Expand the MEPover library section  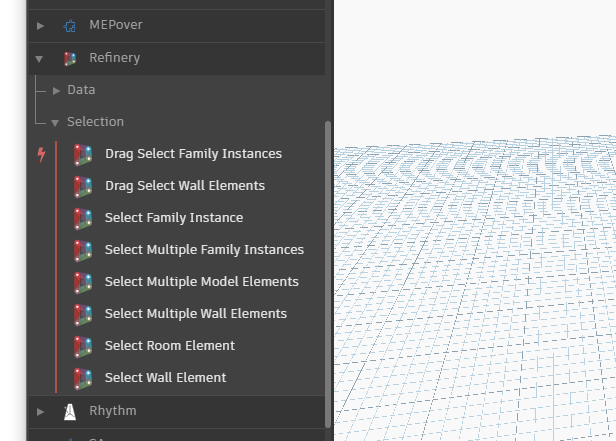pyautogui.click(x=40, y=26)
